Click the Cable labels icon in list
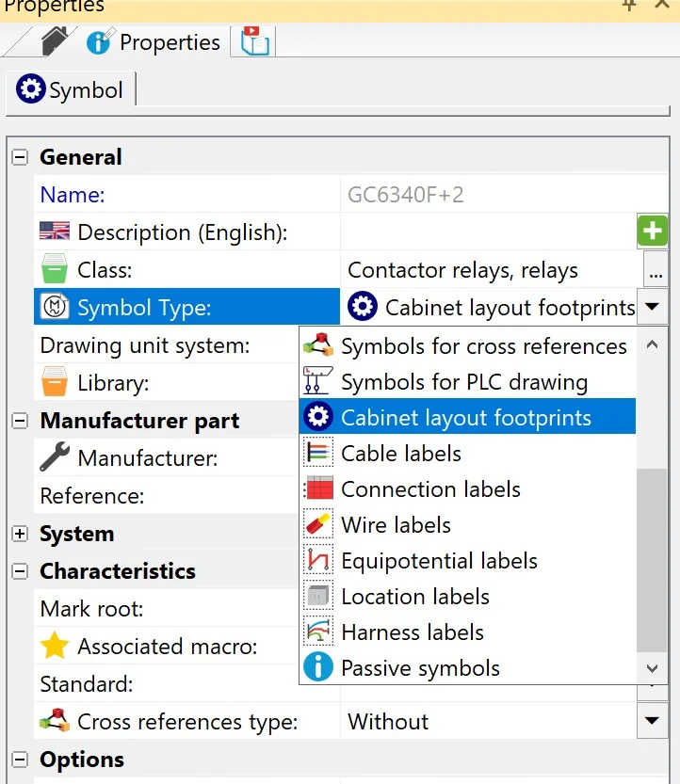 [x=318, y=454]
